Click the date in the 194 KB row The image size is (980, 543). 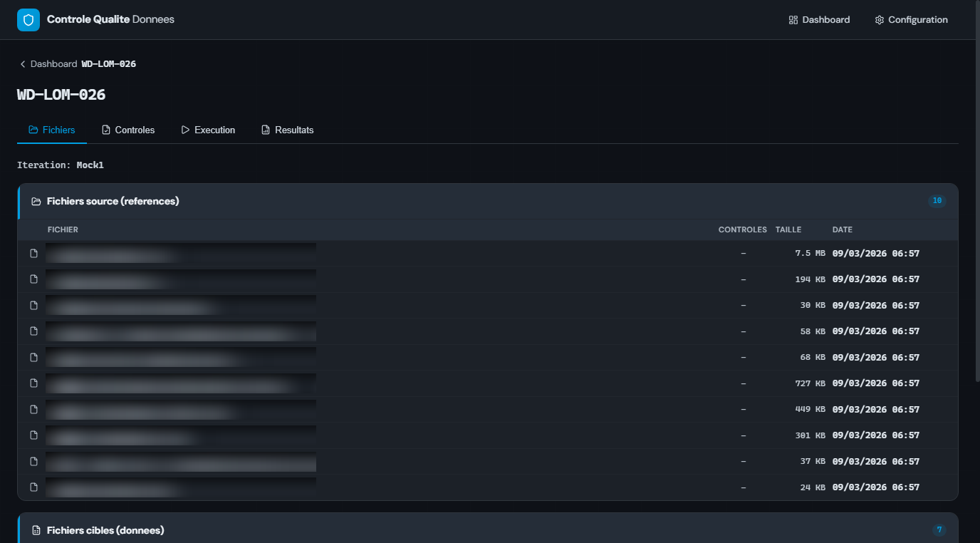(x=876, y=279)
